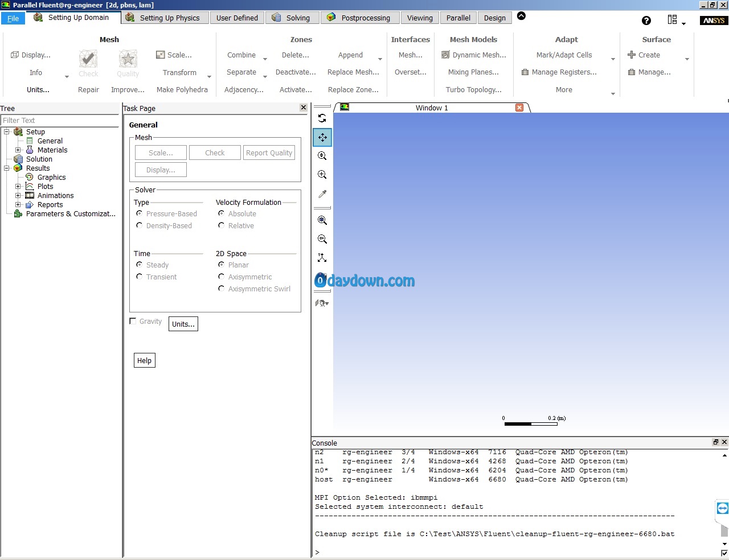Viewport: 729px width, 560px height.
Task: Select Relative velocity formulation
Action: 236,226
